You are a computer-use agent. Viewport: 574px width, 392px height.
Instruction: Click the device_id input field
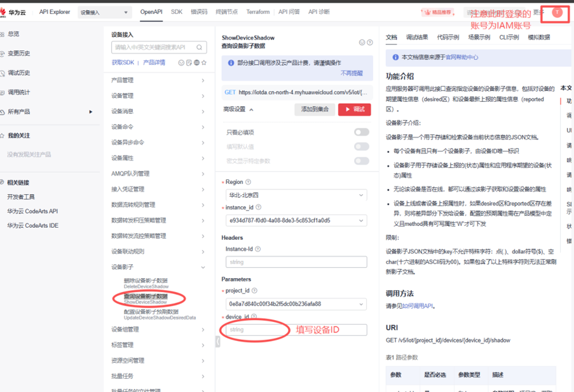(x=297, y=330)
